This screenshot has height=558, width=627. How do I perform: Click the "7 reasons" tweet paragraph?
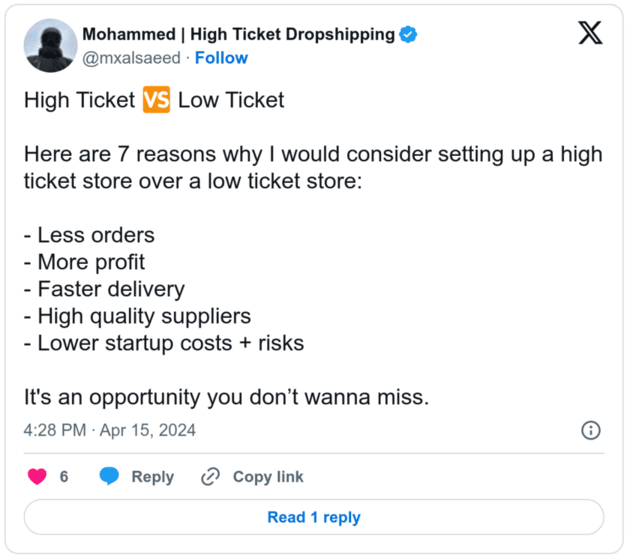300,167
